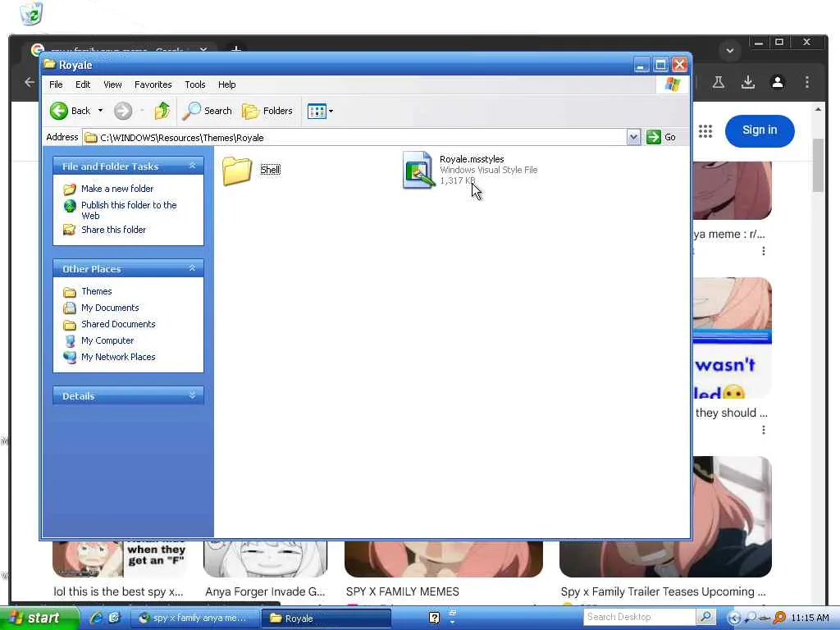Viewport: 840px width, 630px height.
Task: Click Share this folder
Action: (113, 230)
